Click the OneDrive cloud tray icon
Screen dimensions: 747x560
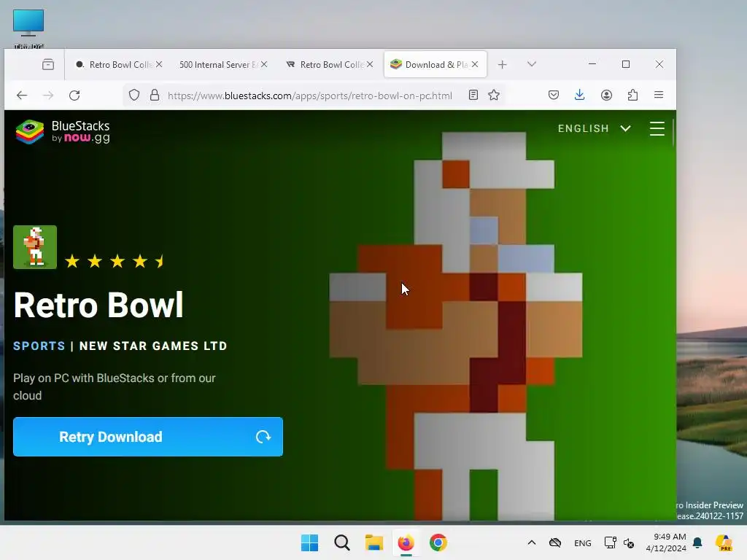pyautogui.click(x=555, y=542)
